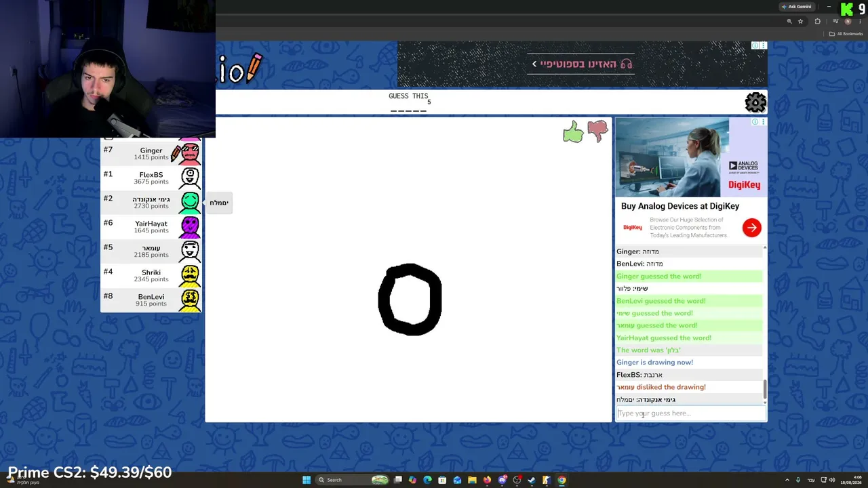Screen dimensions: 868x488
Task: Click BenLevi's yellow avatar
Action: point(190,299)
